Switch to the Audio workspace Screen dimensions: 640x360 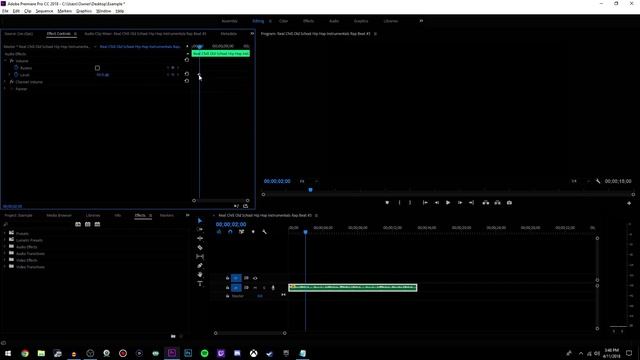[x=334, y=21]
